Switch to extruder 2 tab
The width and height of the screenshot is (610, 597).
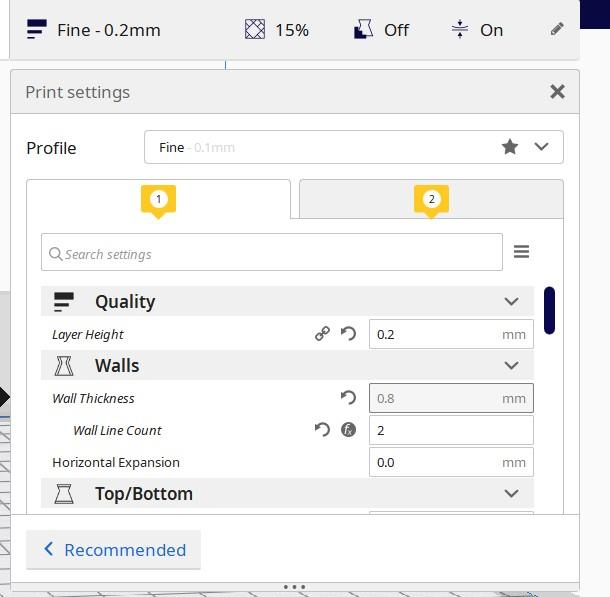[x=431, y=199]
